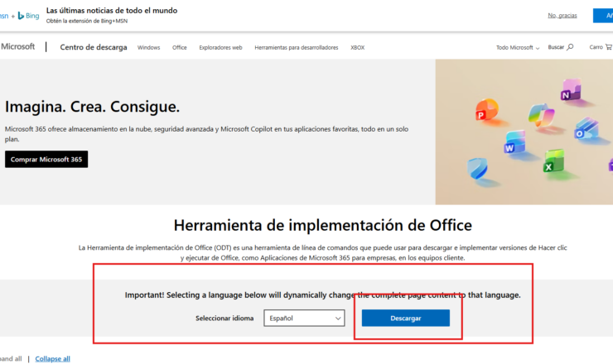The height and width of the screenshot is (364, 613).
Task: Open Herramientas para desarrolladores menu item
Action: [297, 47]
